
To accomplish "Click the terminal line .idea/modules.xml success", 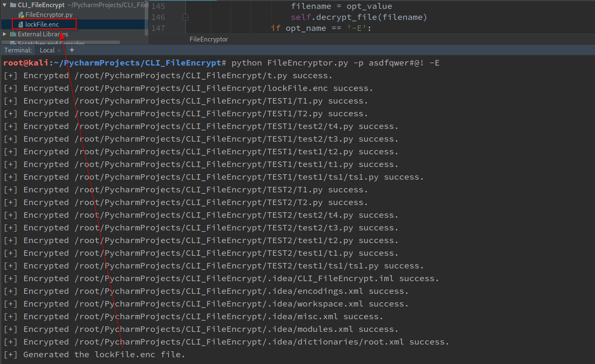I will coord(201,329).
